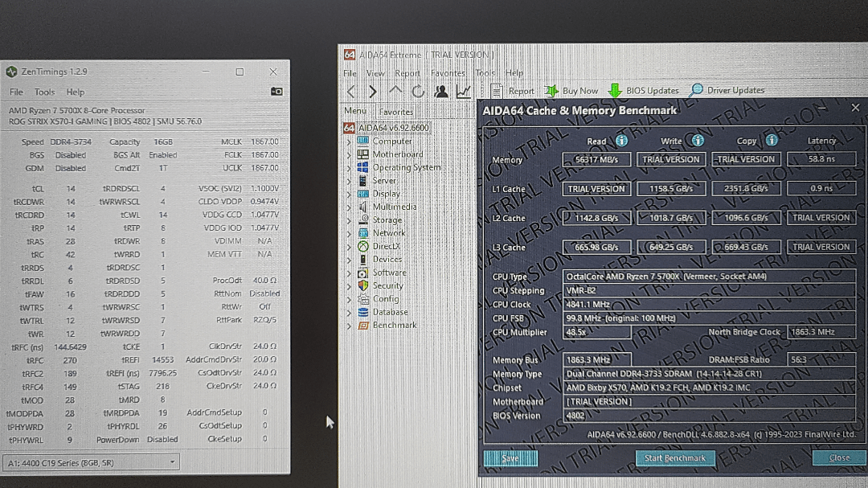Select the Devices tree node
Viewport: 868px width, 488px height.
tap(387, 259)
